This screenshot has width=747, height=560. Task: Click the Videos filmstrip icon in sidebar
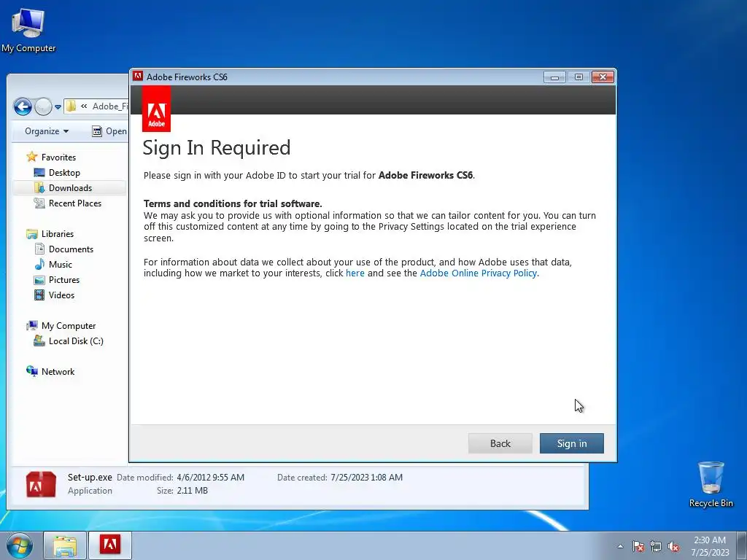(x=39, y=295)
